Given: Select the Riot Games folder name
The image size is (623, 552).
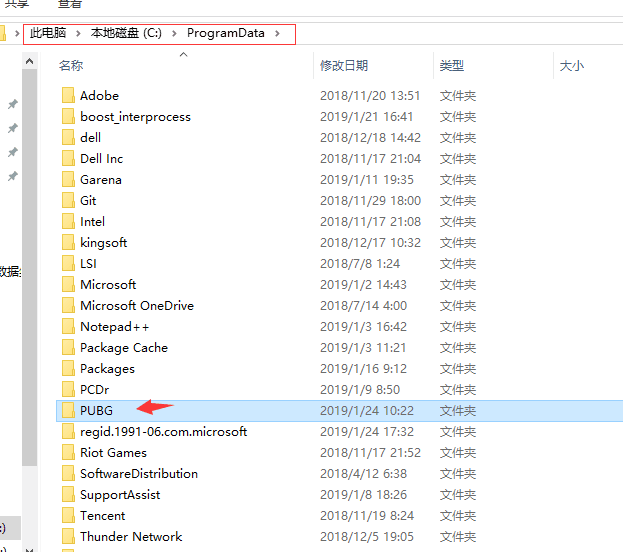Looking at the screenshot, I should (114, 453).
